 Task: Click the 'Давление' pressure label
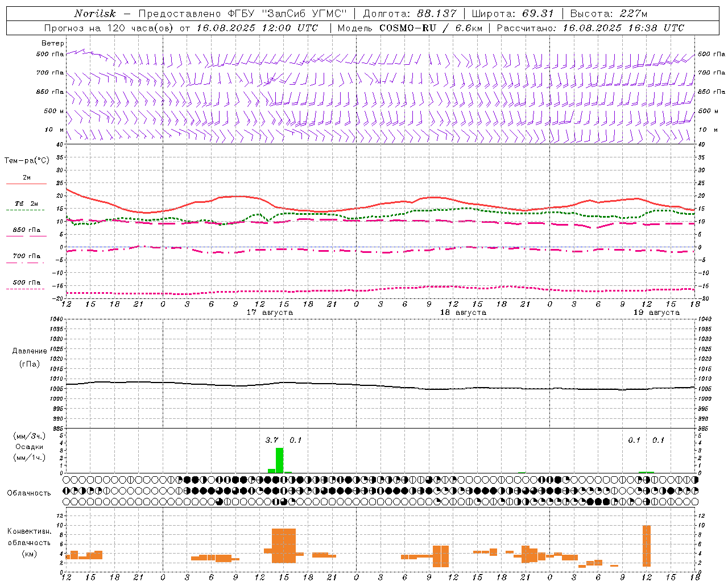click(x=30, y=351)
